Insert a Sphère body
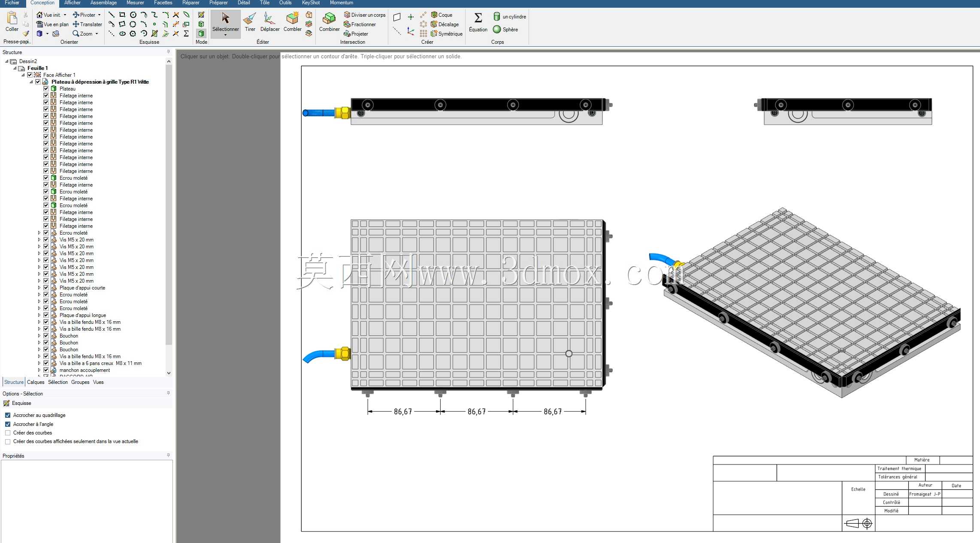Image resolution: width=980 pixels, height=543 pixels. pyautogui.click(x=505, y=30)
